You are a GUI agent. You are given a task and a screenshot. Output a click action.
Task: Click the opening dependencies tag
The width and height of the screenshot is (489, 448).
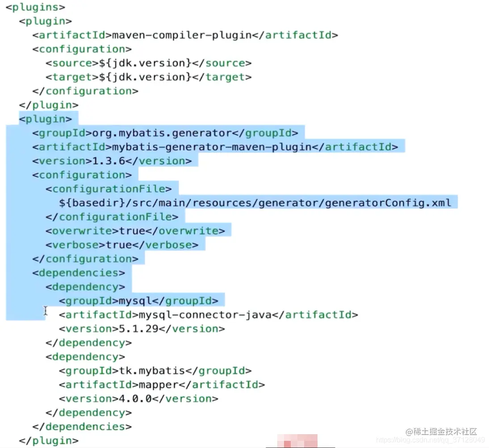tap(79, 273)
